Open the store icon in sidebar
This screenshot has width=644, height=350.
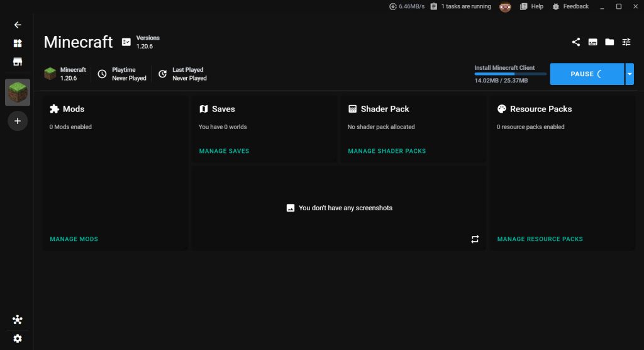click(17, 62)
